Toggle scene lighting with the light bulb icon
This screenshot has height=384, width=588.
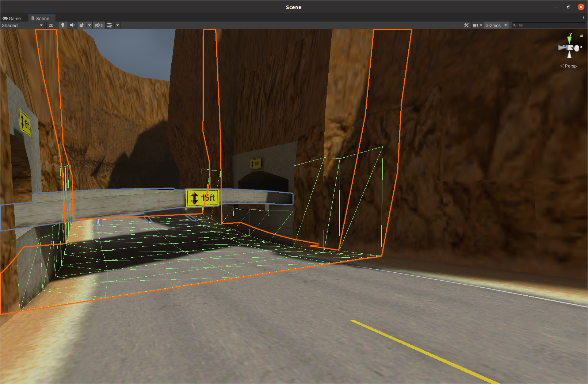tap(63, 25)
